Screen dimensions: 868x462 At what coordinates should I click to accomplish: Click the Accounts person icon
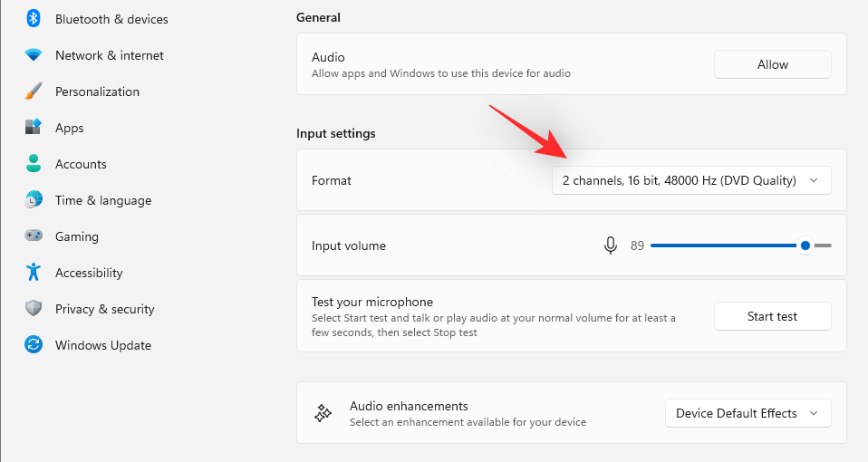coord(34,164)
